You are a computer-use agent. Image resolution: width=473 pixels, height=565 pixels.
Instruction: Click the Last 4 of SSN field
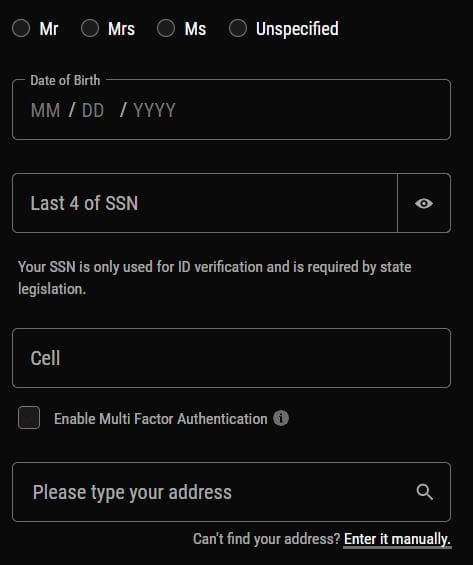coord(205,203)
